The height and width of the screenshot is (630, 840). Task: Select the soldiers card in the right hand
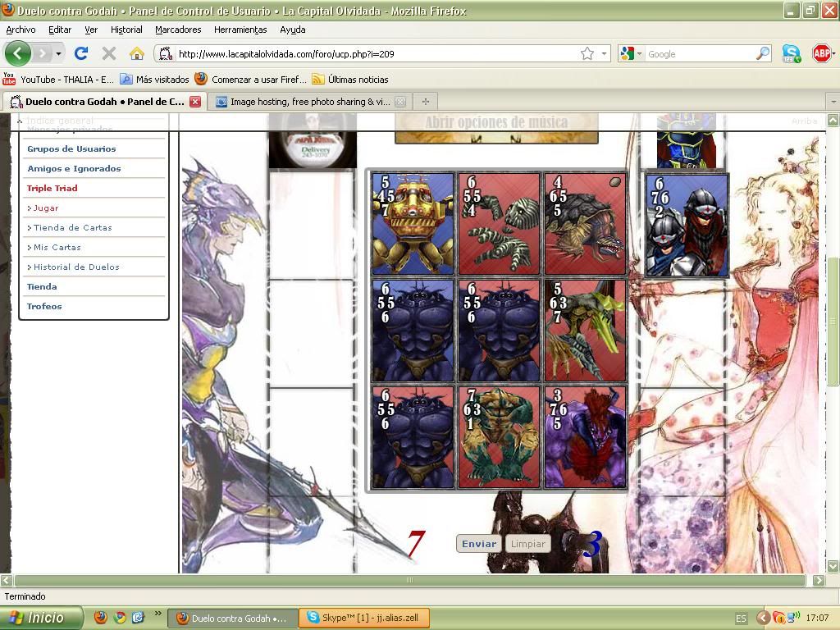point(687,225)
